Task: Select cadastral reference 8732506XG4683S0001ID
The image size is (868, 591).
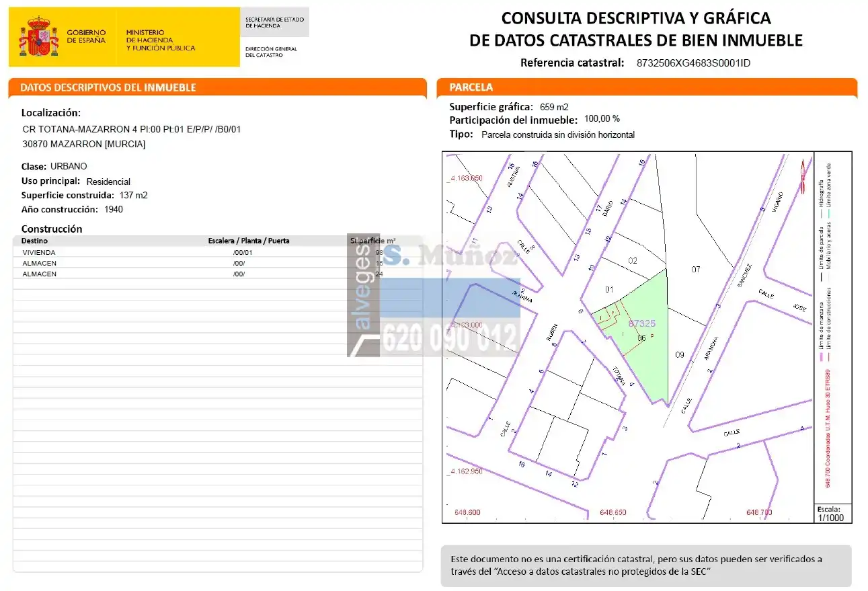Action: 693,63
